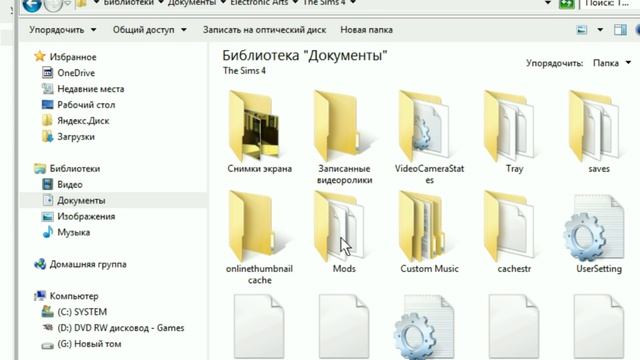640x360 pixels.
Task: Click the Видео library icon
Action: click(47, 184)
